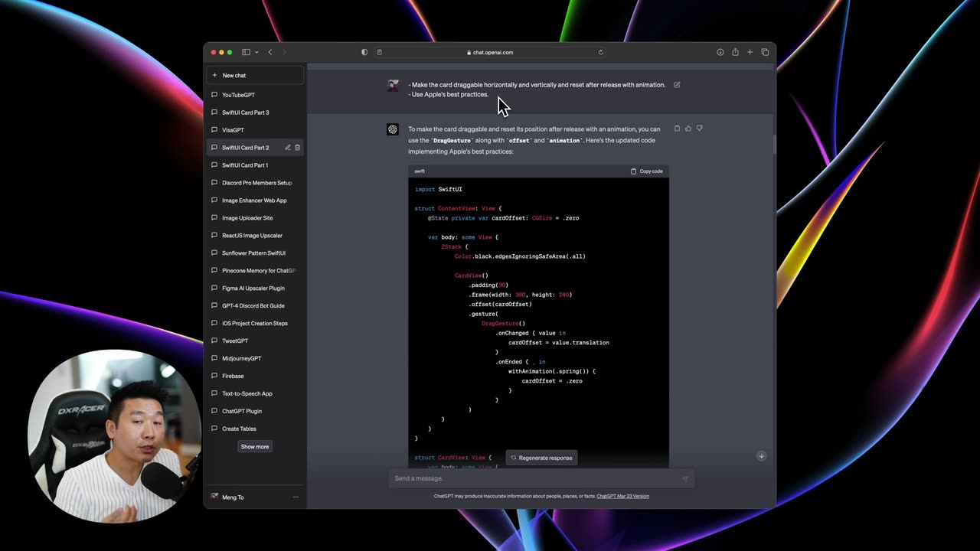
Task: Click the "swift" code language label
Action: point(420,171)
